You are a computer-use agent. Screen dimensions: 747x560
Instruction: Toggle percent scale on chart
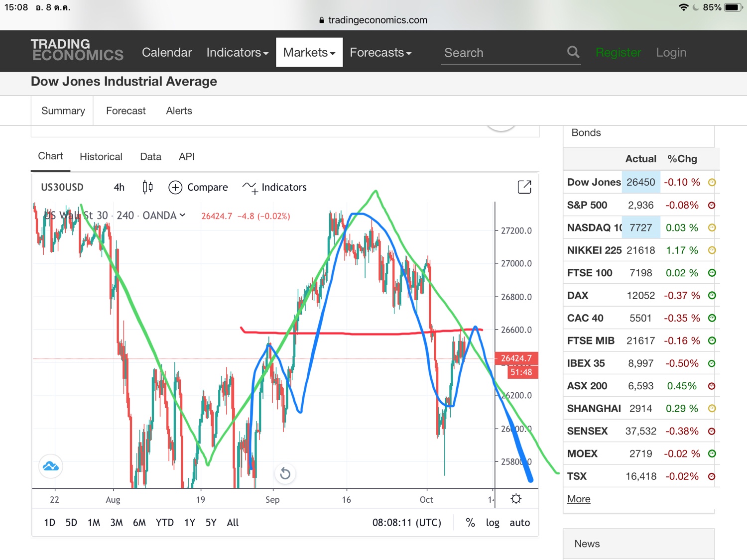click(x=470, y=523)
